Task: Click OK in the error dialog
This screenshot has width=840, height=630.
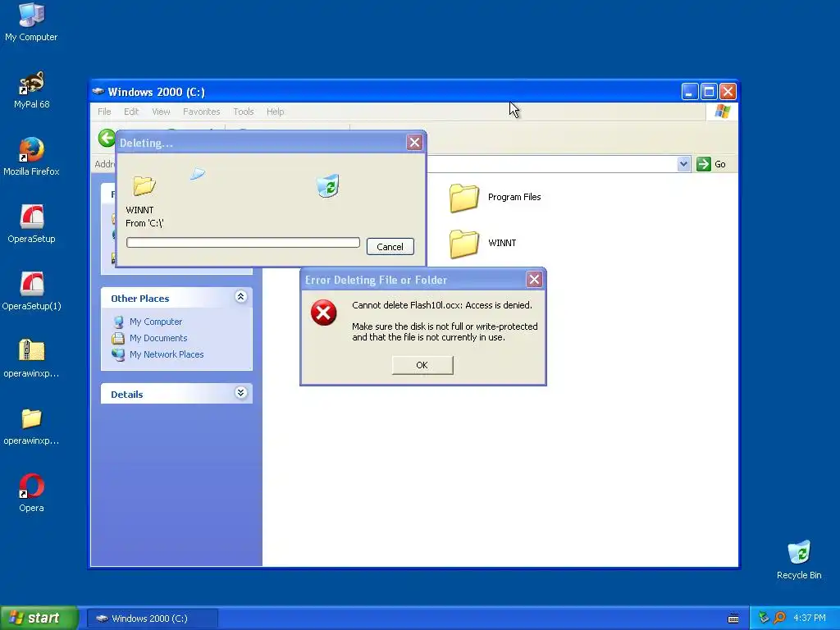Action: click(x=422, y=365)
